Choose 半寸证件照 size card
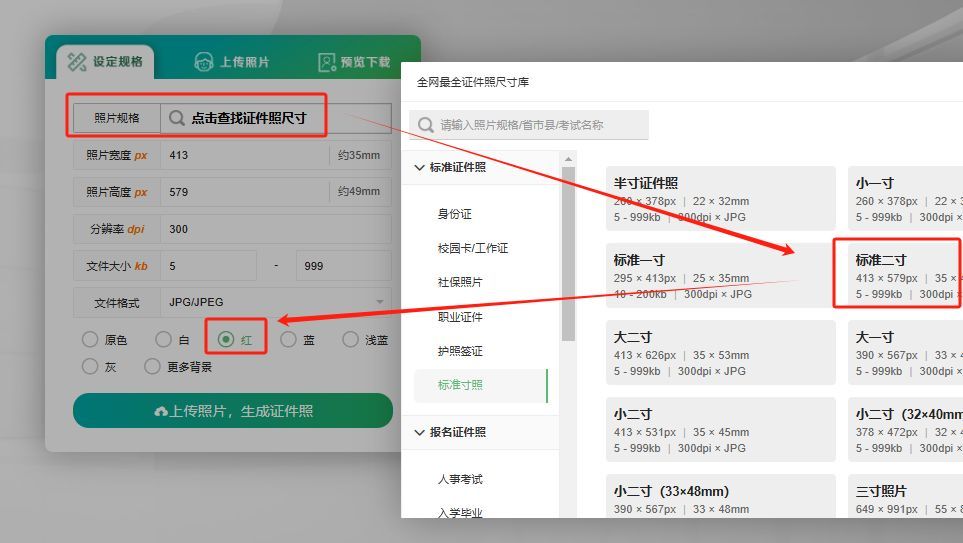Viewport: 963px width, 543px height. click(720, 198)
